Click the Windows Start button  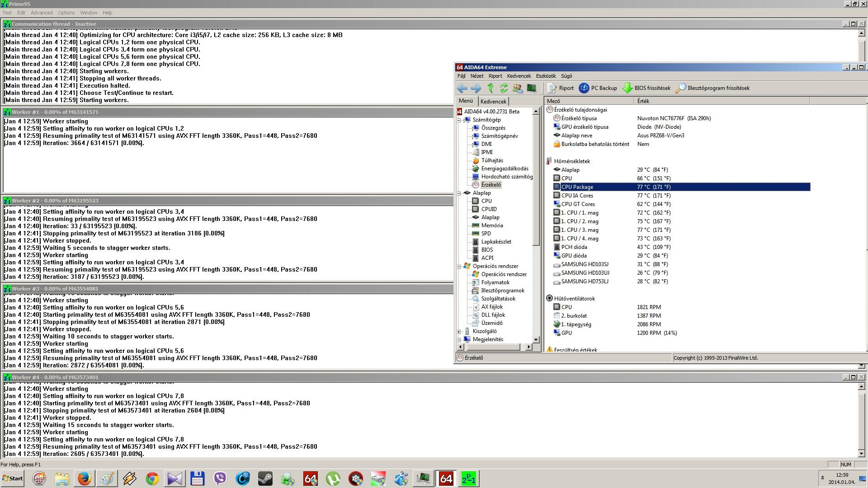coord(12,479)
